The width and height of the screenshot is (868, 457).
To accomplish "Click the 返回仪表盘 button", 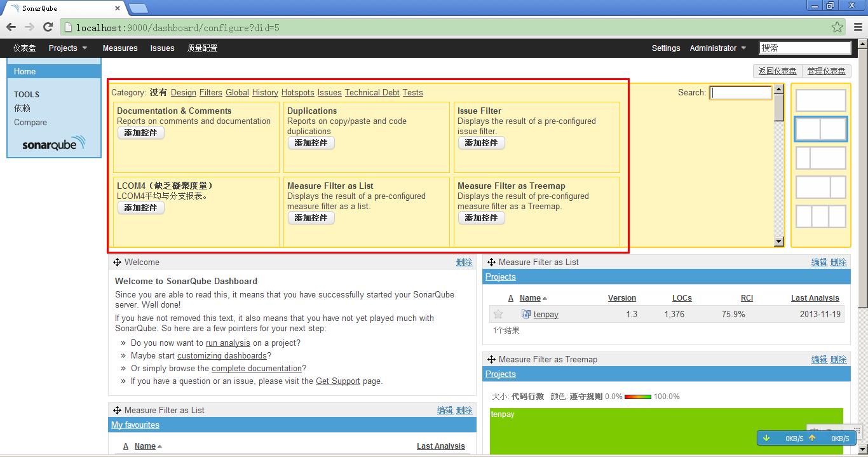I will coord(777,71).
